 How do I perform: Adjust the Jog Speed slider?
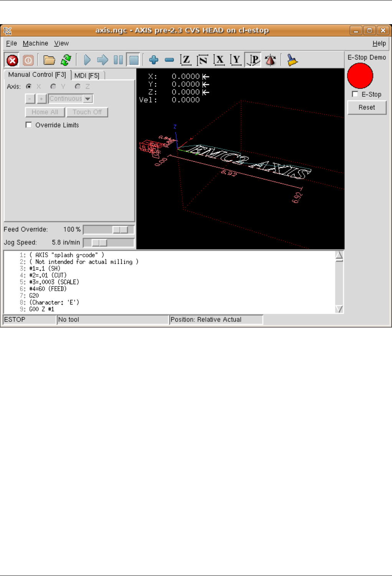point(109,243)
